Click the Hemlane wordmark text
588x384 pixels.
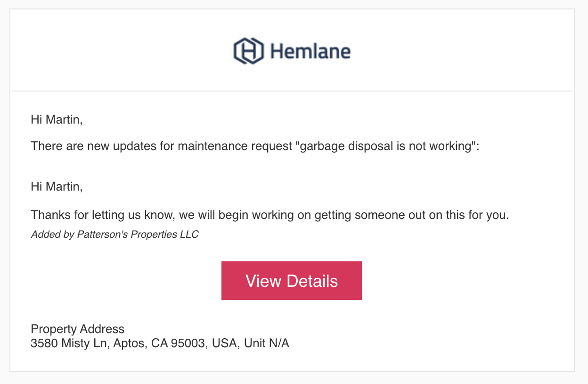[x=310, y=50]
